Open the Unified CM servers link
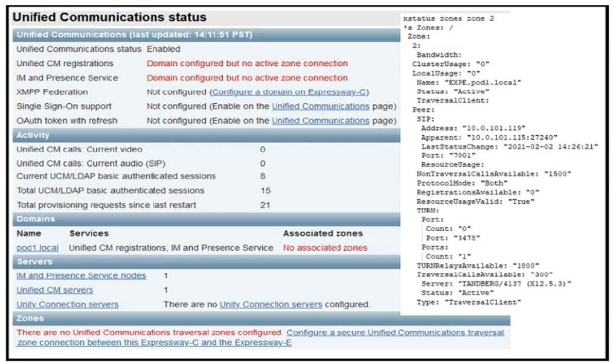Image resolution: width=613 pixels, height=364 pixels. pyautogui.click(x=54, y=290)
